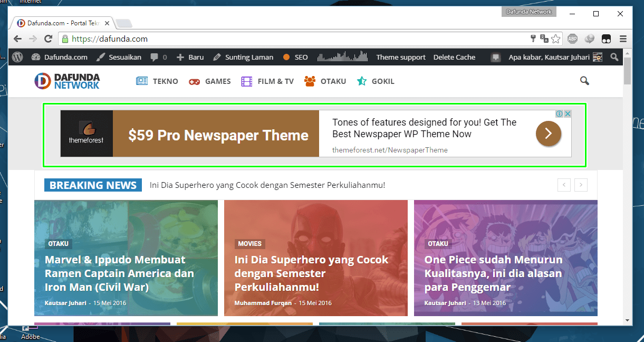The height and width of the screenshot is (342, 644).
Task: Expand the 'Apa kabar, Kautsar Juhari' account menu
Action: (549, 57)
